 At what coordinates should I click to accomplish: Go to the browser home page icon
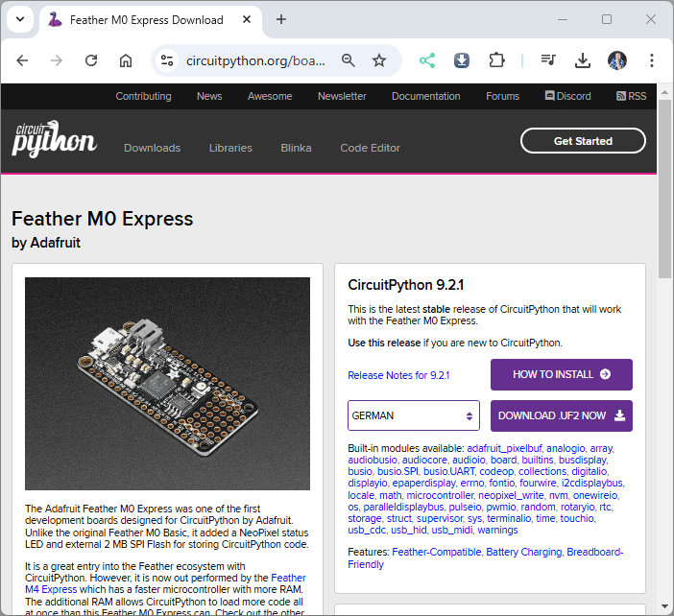[126, 60]
